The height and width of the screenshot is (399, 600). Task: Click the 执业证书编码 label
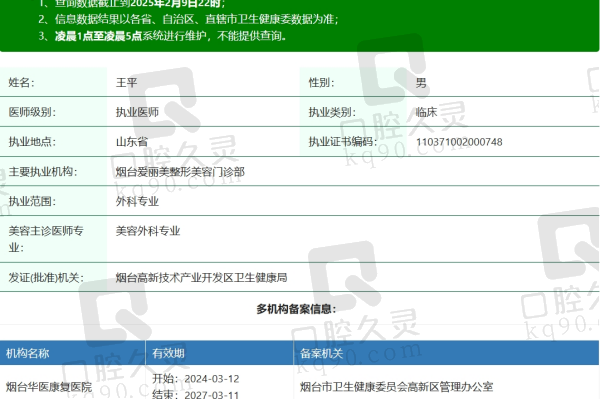point(342,142)
